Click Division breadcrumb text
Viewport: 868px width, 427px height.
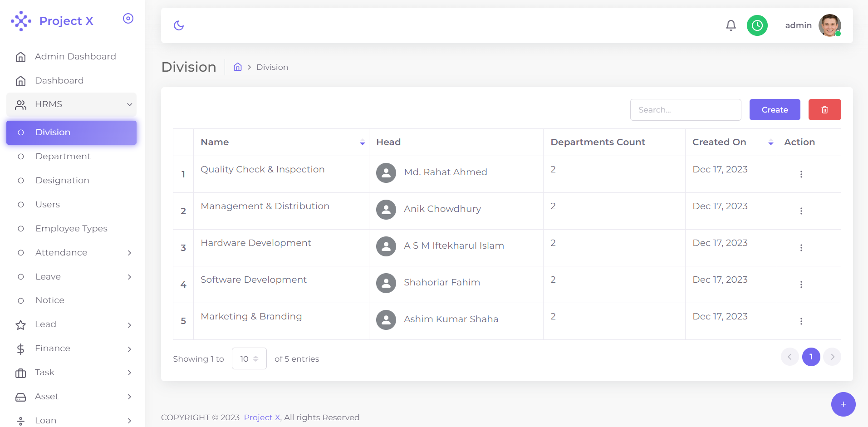click(x=272, y=67)
